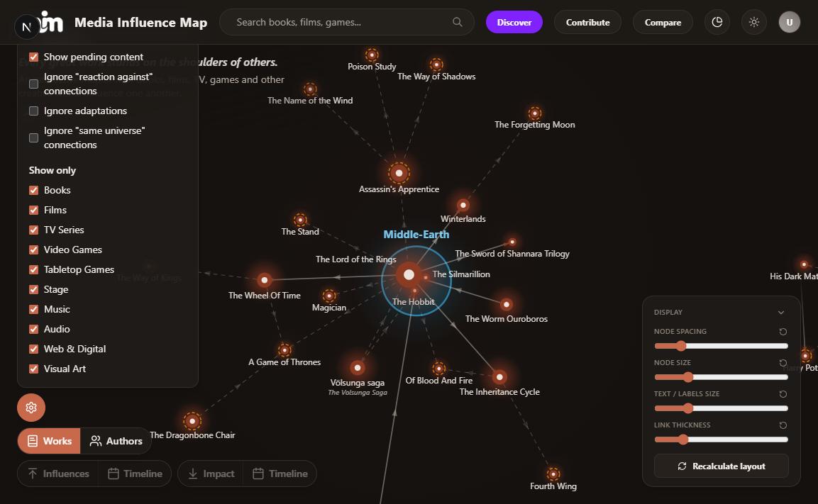Image resolution: width=818 pixels, height=504 pixels.
Task: Select The Dragonbone Chair node
Action: tap(192, 421)
